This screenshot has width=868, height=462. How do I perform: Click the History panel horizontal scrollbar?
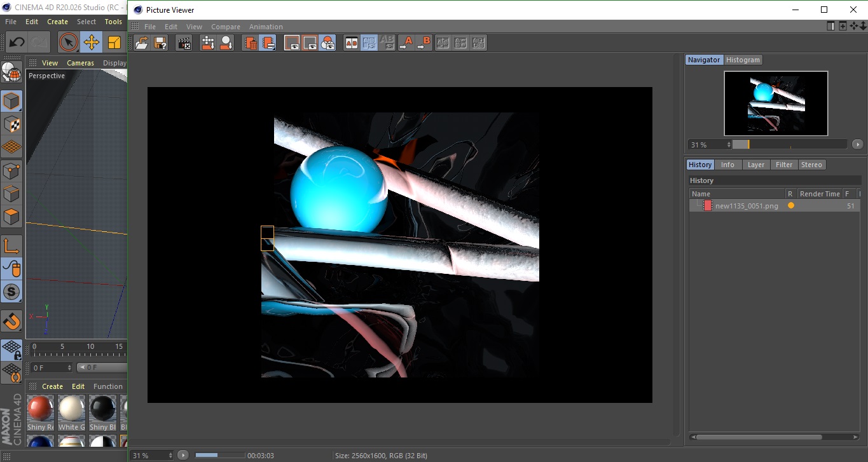click(x=775, y=437)
